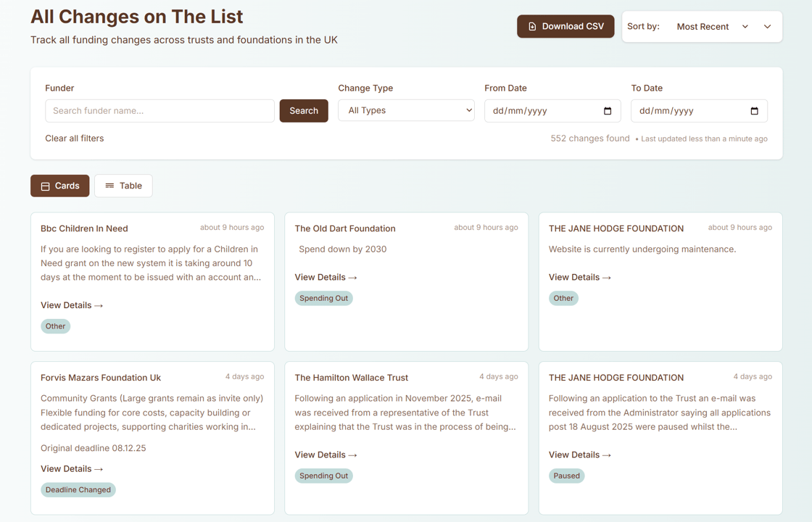Screen dimensions: 812x522
Task: Click the Other tag on Bbc Children In Need card
Action: point(55,326)
